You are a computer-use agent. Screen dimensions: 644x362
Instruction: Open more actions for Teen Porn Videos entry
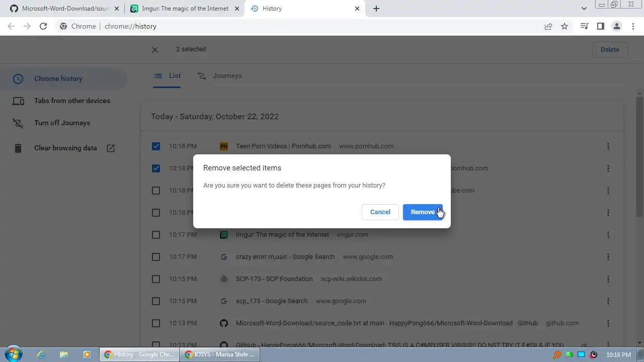click(608, 146)
